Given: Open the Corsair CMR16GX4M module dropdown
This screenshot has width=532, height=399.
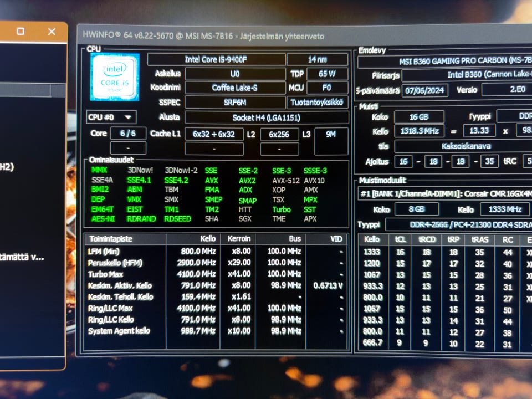Looking at the screenshot, I should pos(445,194).
